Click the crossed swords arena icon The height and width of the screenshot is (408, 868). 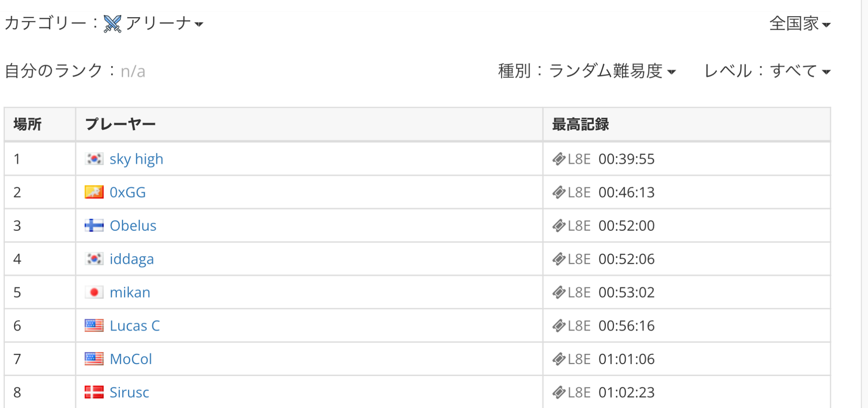(x=113, y=24)
